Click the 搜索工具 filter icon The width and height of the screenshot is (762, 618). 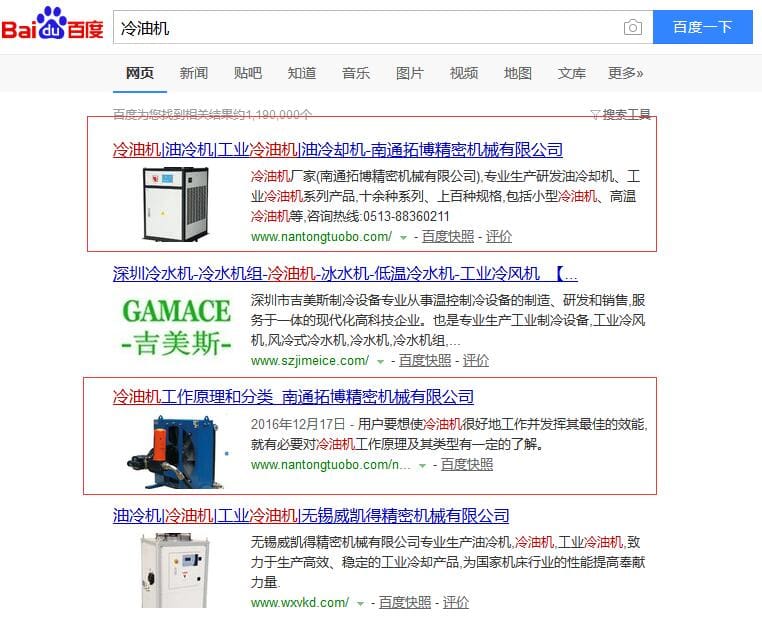pos(595,114)
